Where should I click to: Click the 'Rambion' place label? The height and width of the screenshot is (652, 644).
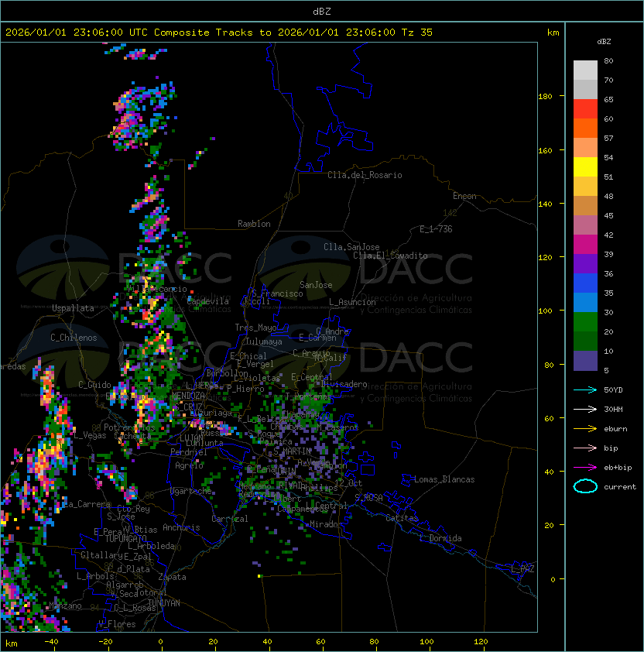(254, 224)
